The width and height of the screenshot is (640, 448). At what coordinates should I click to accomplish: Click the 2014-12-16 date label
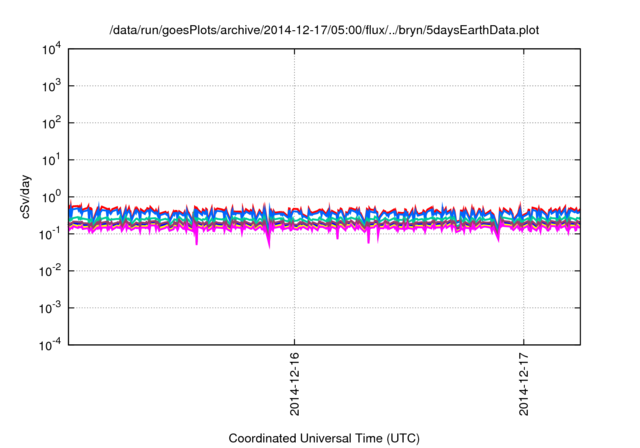pyautogui.click(x=294, y=384)
